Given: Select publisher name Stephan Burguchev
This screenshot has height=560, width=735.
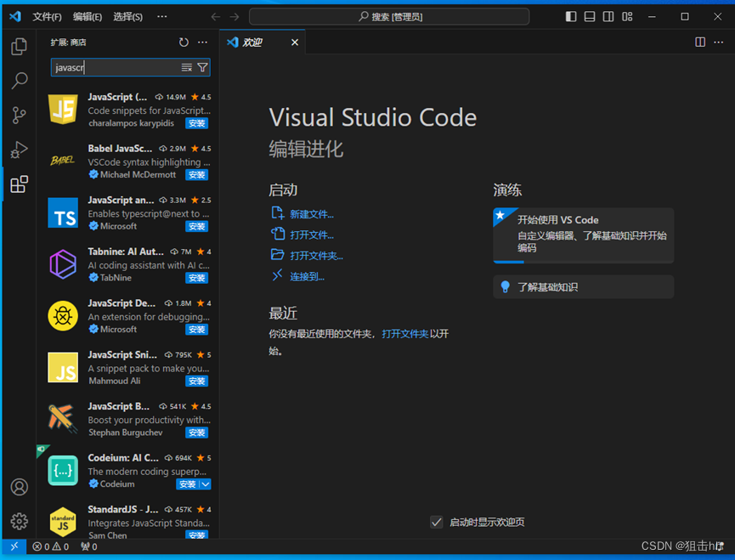Looking at the screenshot, I should coord(126,433).
